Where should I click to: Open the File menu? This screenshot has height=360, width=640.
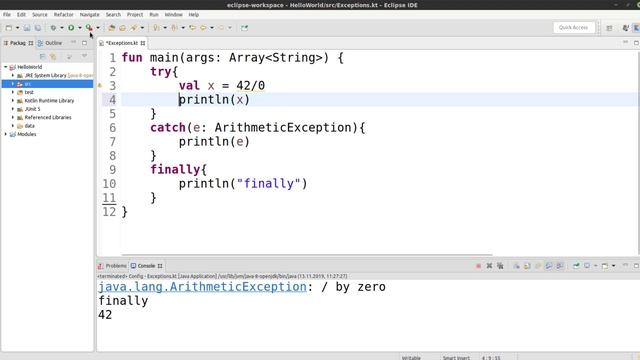7,14
